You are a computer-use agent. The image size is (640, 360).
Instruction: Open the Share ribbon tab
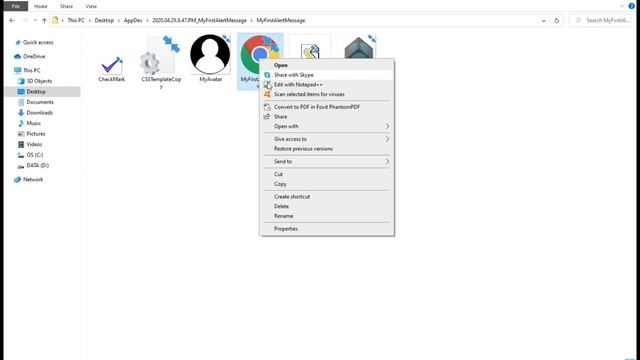click(x=66, y=6)
